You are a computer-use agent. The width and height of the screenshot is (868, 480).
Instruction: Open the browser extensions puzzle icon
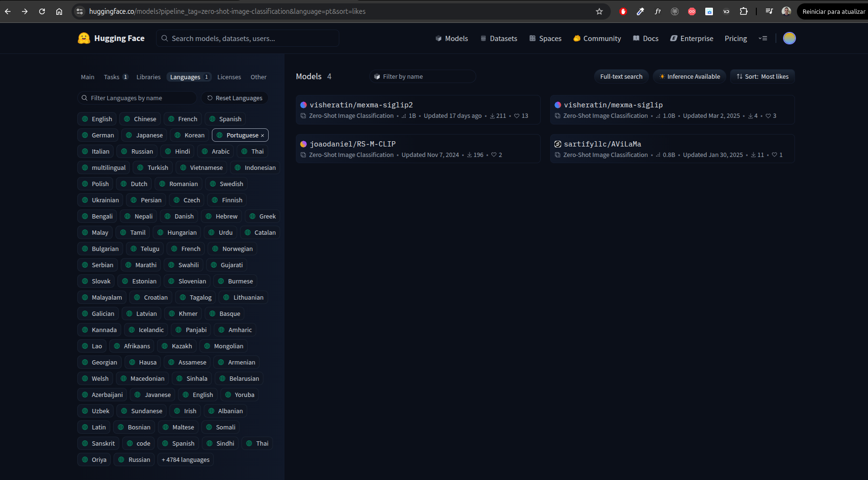pos(743,11)
